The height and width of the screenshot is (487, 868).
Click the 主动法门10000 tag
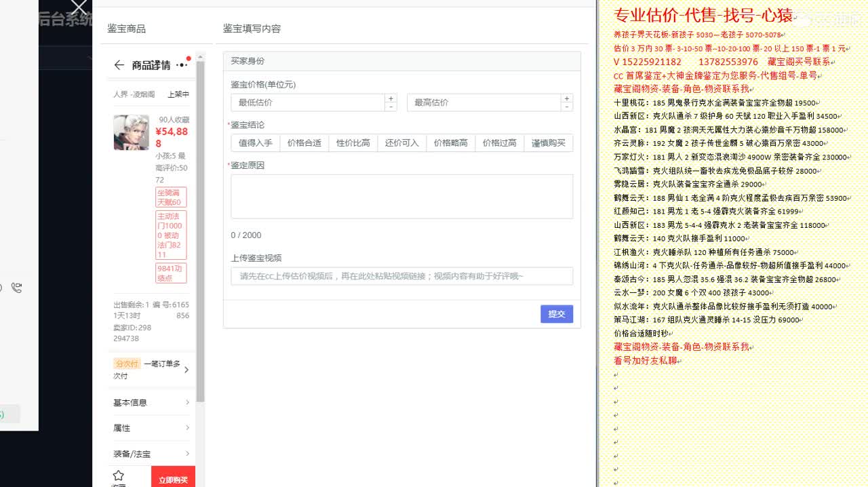tap(171, 235)
